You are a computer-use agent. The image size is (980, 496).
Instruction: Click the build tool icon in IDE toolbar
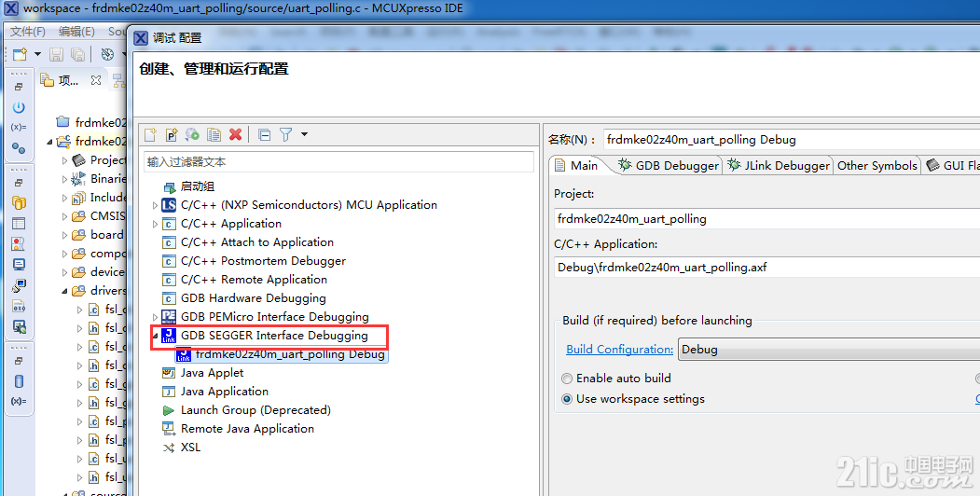point(107,54)
